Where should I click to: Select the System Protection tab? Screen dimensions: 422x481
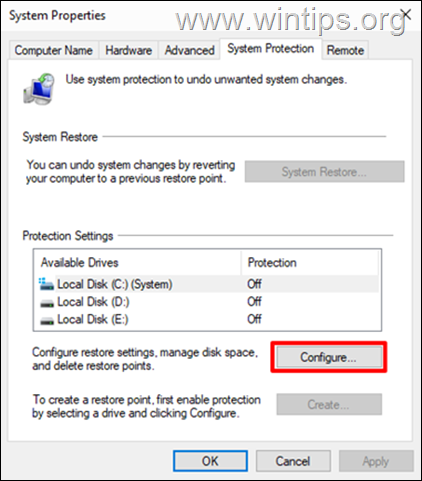click(x=271, y=49)
